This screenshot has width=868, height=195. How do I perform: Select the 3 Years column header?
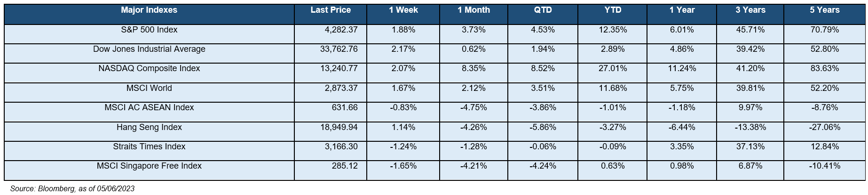[750, 10]
